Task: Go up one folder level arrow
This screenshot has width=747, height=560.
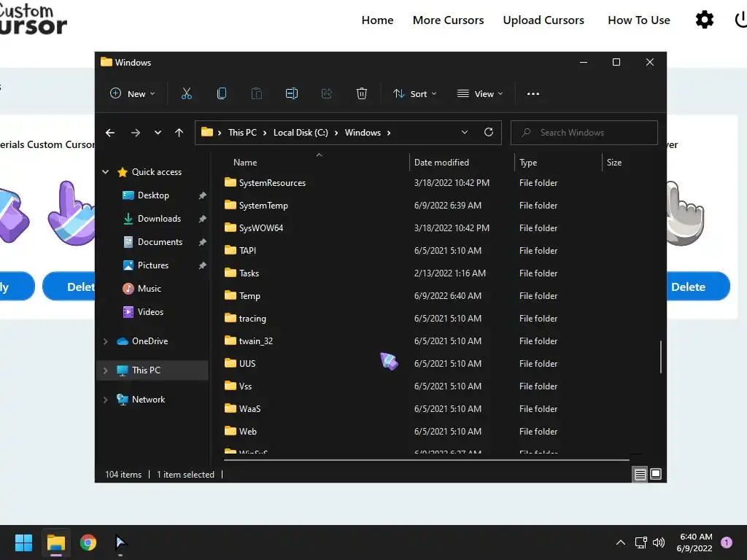Action: (179, 133)
